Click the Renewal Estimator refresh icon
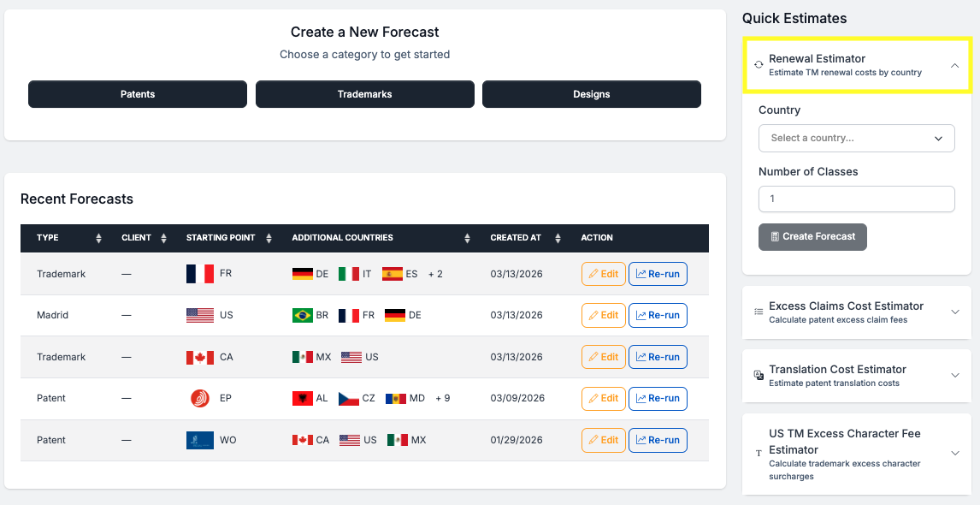 tap(759, 65)
